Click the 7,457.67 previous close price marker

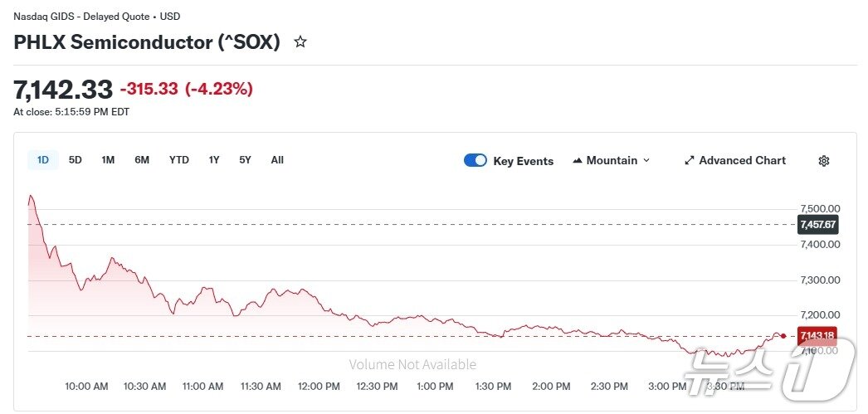click(817, 224)
